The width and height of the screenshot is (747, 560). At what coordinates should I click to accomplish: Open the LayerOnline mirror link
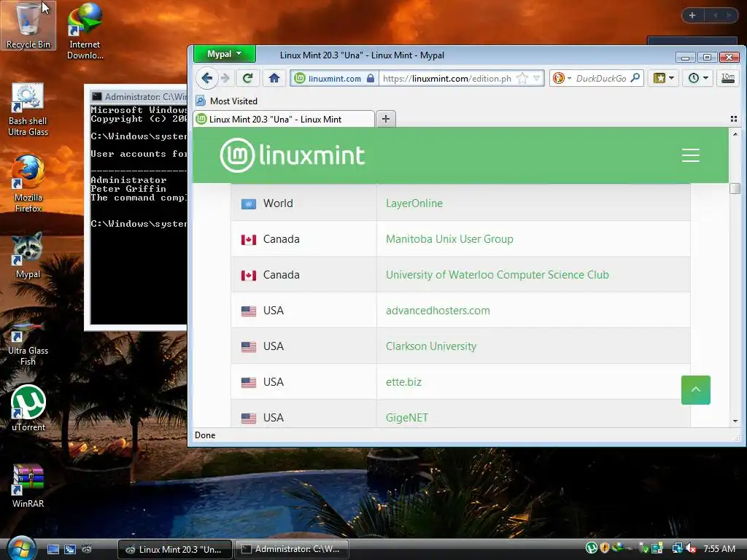414,203
